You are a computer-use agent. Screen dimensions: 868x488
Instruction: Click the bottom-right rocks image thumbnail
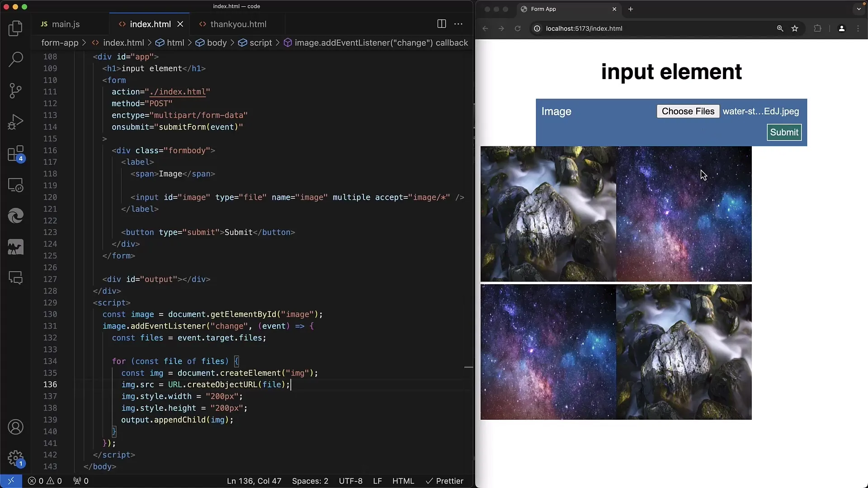tap(684, 352)
